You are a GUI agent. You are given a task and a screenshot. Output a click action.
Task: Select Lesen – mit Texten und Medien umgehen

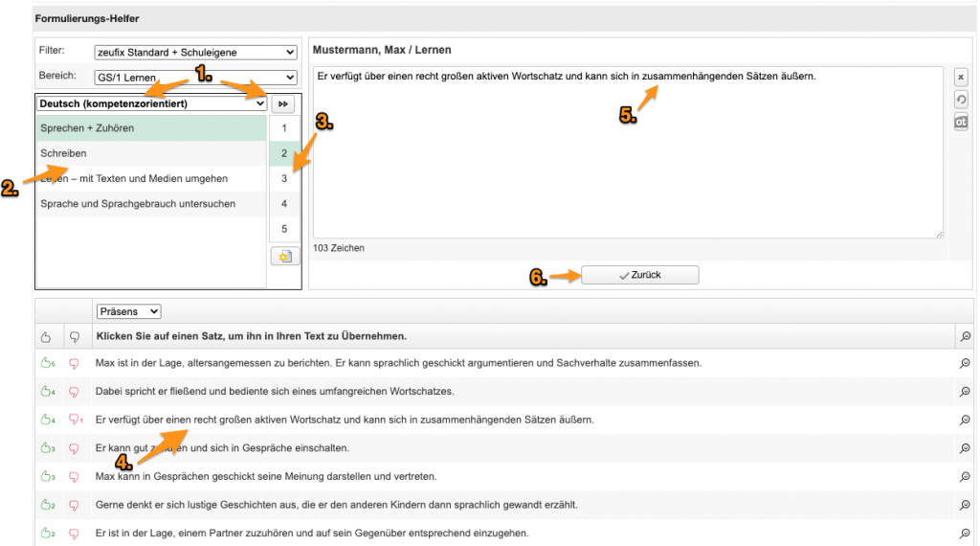tap(151, 179)
